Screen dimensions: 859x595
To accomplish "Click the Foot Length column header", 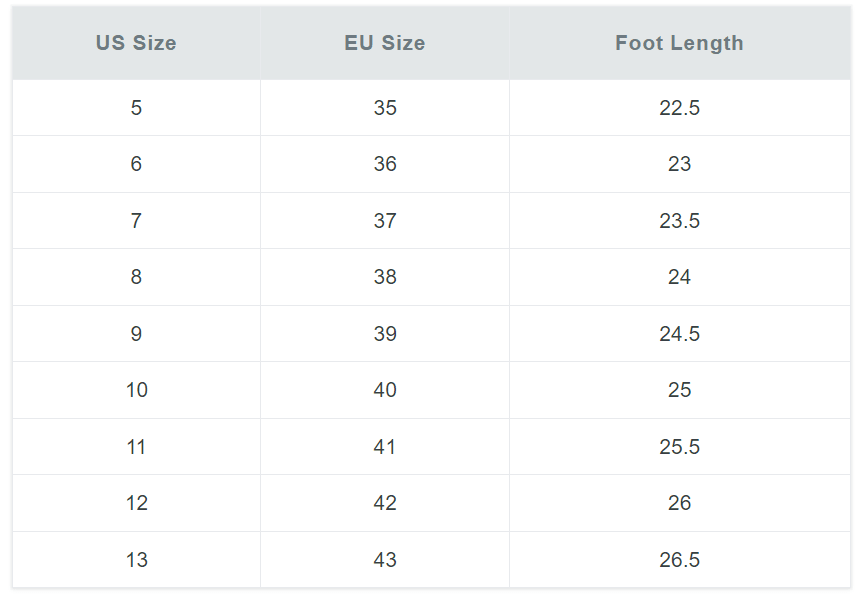I will click(x=679, y=43).
